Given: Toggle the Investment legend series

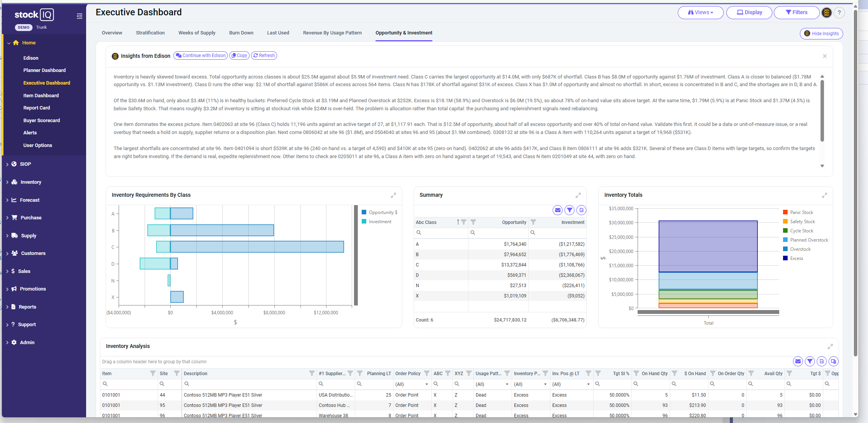Looking at the screenshot, I should [377, 222].
